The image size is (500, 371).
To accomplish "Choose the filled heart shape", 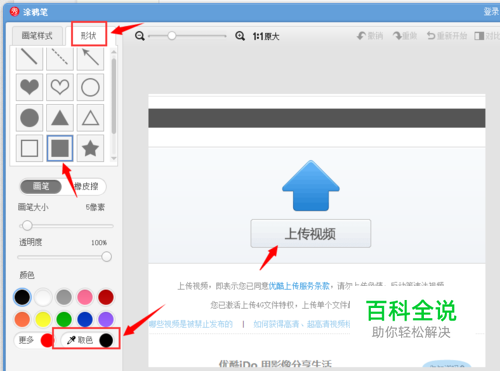I will point(29,87).
